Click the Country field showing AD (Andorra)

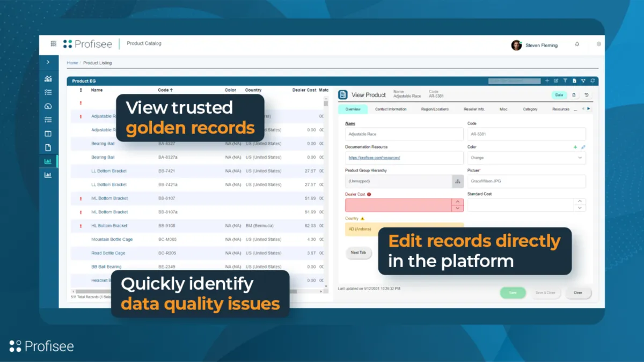point(404,229)
